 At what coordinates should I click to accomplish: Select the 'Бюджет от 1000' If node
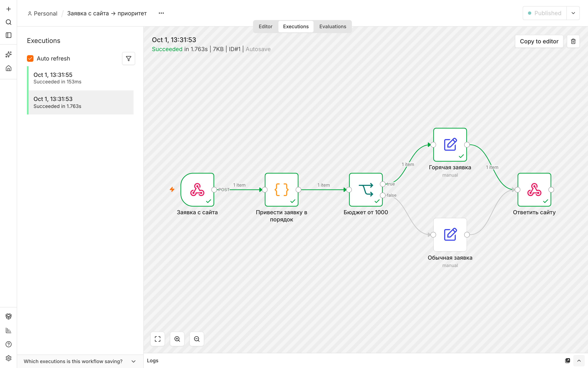pyautogui.click(x=366, y=190)
